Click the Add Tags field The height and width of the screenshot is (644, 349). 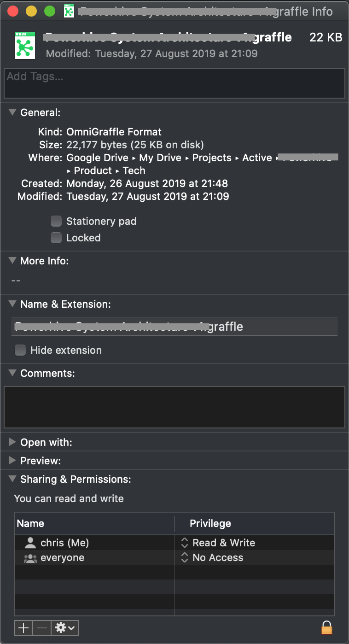point(174,83)
